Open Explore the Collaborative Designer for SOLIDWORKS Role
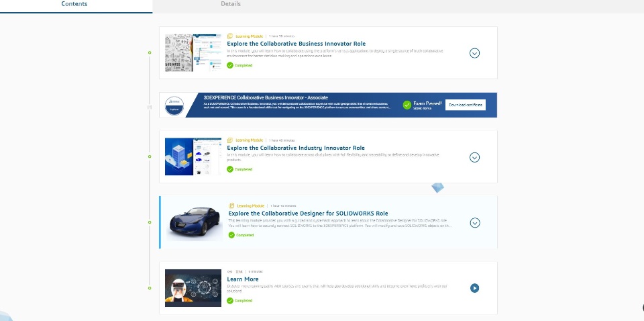644x321 pixels. pos(308,214)
